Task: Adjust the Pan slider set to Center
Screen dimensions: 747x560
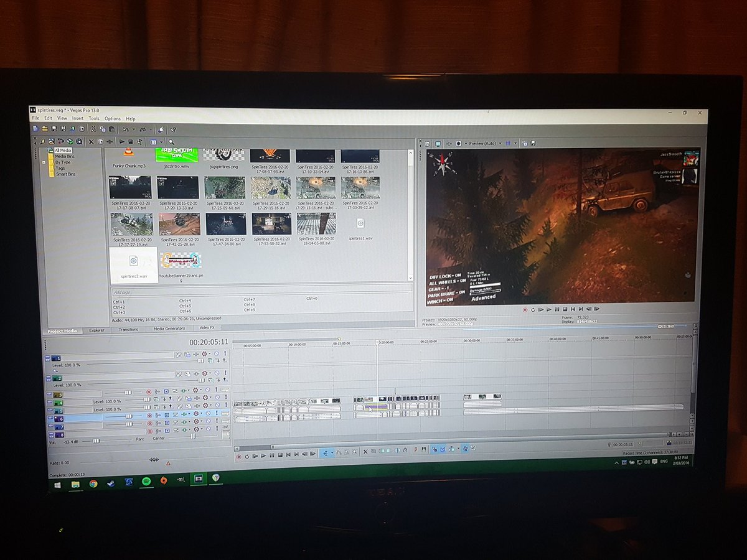Action: click(193, 436)
